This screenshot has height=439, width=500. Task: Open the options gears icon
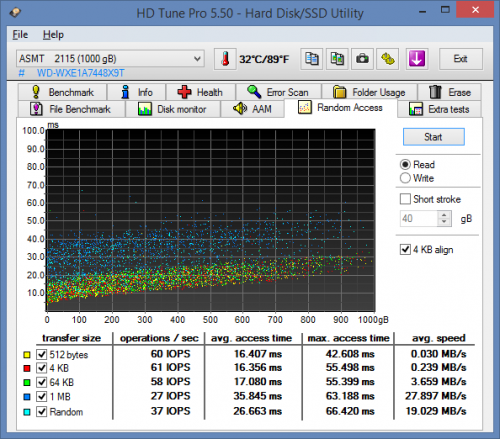pyautogui.click(x=388, y=59)
